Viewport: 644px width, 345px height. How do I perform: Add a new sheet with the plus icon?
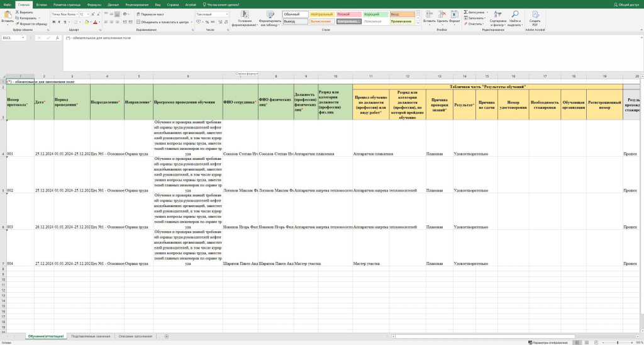click(166, 336)
